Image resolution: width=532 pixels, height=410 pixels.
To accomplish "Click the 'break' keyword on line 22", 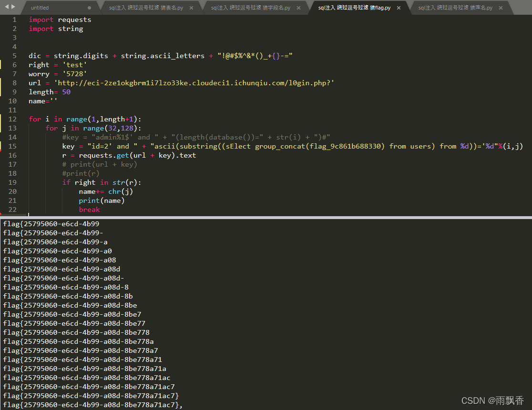I will point(89,210).
